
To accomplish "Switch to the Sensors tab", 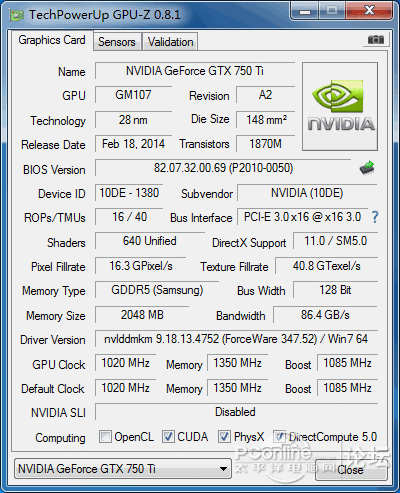I will point(117,42).
